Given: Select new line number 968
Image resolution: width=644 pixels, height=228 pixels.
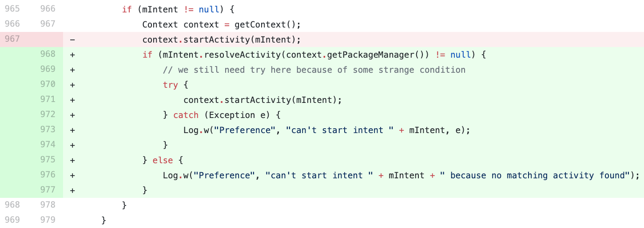Looking at the screenshot, I should [x=48, y=54].
